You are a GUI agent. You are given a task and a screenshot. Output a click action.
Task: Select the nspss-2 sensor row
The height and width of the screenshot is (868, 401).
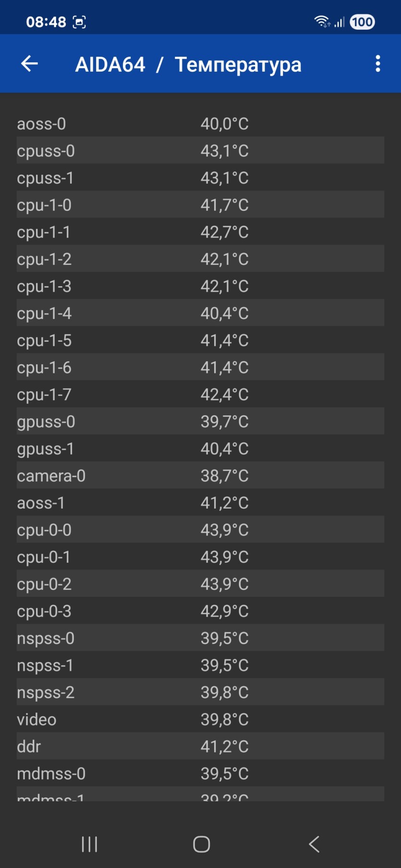[200, 692]
